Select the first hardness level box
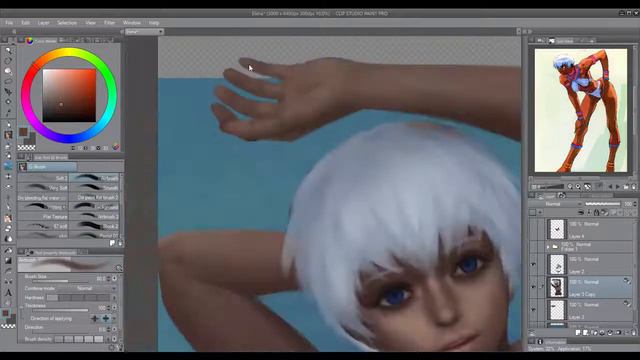Viewport: 640px width, 360px height. pyautogui.click(x=52, y=298)
